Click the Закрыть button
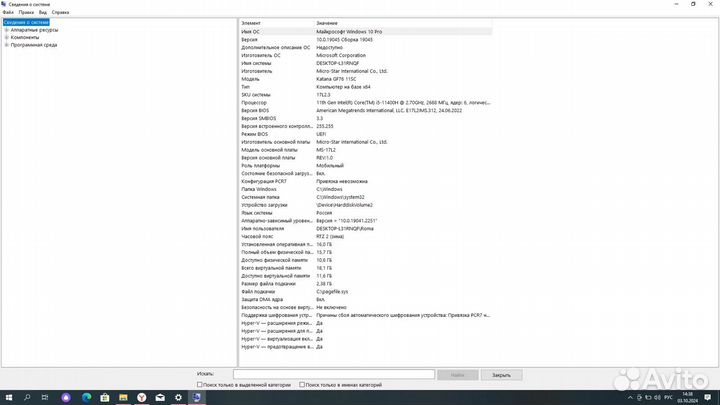Image resolution: width=720 pixels, height=405 pixels. pos(501,375)
